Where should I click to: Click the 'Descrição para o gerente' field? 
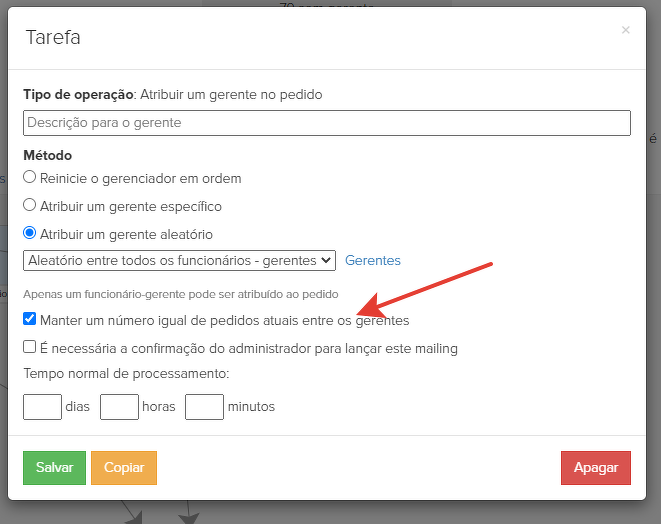pos(326,123)
